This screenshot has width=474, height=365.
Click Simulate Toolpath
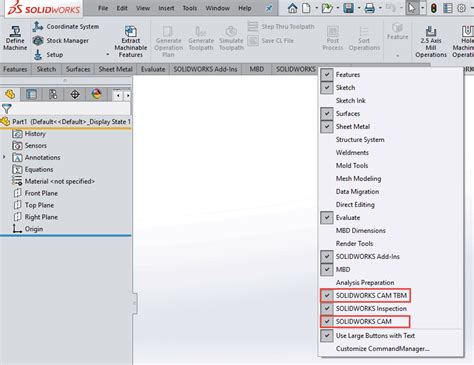point(231,39)
